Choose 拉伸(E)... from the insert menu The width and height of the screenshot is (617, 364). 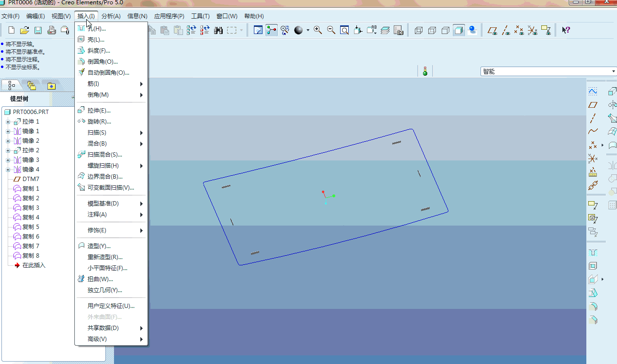(111, 111)
